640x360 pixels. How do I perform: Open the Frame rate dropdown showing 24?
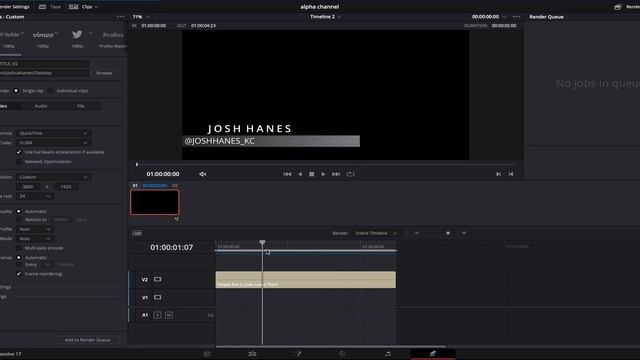point(35,196)
